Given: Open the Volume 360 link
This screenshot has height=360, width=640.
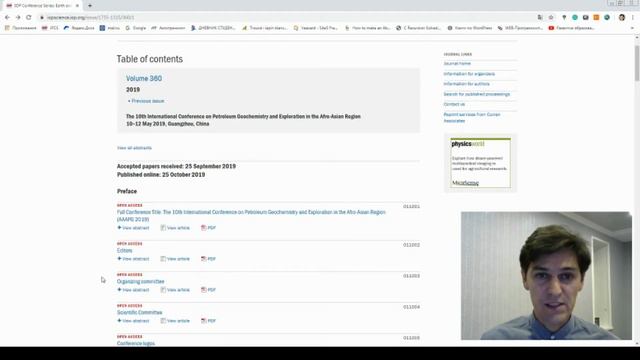Looking at the screenshot, I should tap(144, 78).
